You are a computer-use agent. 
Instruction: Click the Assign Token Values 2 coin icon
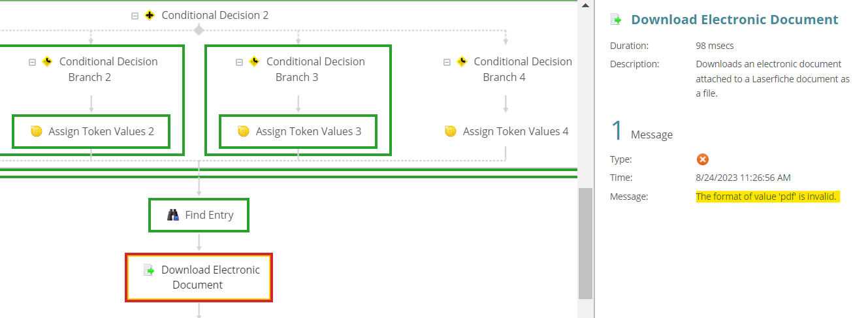37,132
